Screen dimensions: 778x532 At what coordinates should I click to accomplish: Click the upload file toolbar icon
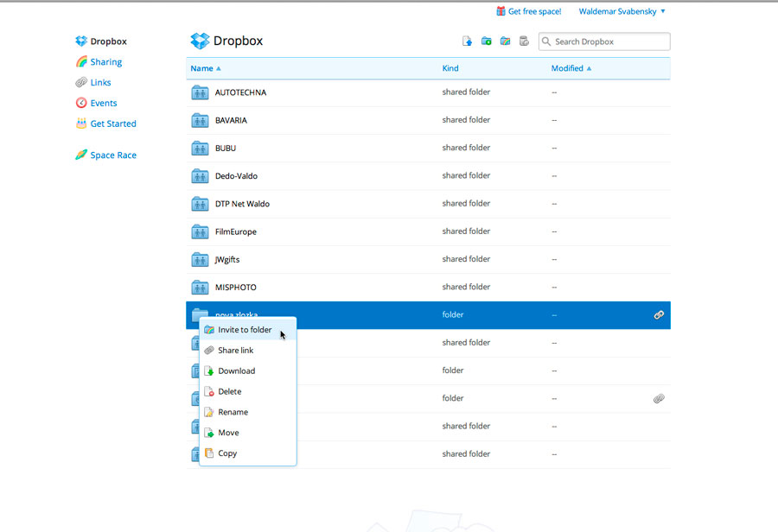467,41
